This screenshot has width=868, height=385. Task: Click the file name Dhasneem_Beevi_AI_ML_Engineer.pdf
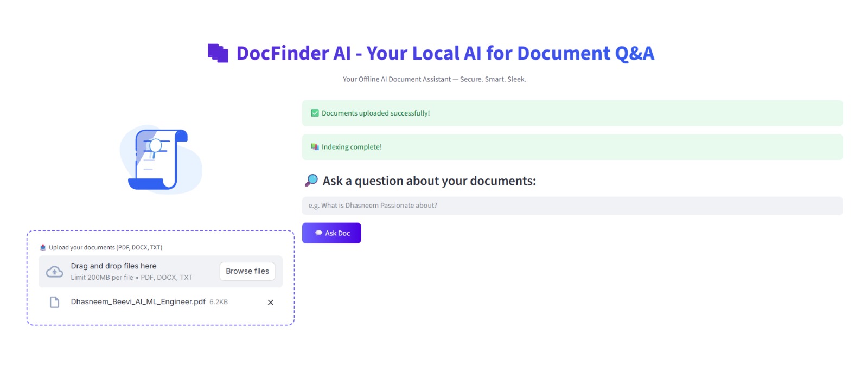[138, 301]
